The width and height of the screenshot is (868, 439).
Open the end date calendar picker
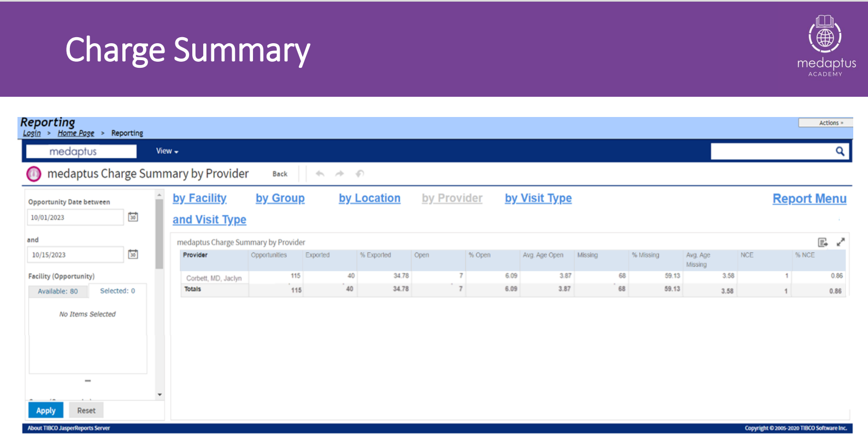(x=133, y=254)
